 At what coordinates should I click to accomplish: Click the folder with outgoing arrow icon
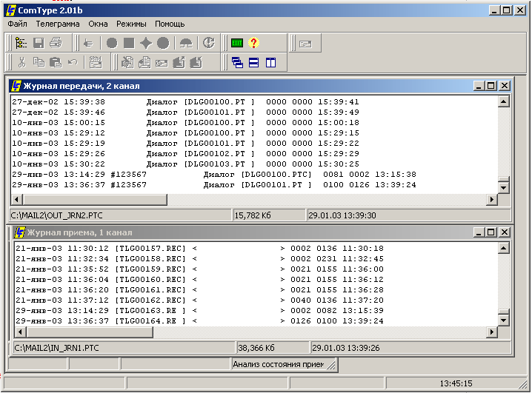coord(179,62)
